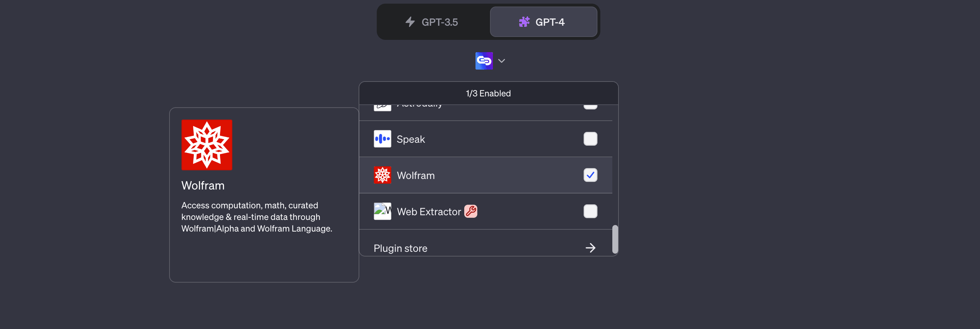Enable the Speak plugin checkbox

(x=590, y=139)
